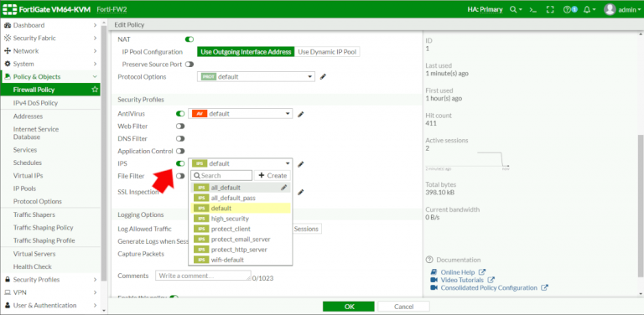644x315 pixels.
Task: Open the Protocol Options dropdown
Action: click(x=256, y=77)
